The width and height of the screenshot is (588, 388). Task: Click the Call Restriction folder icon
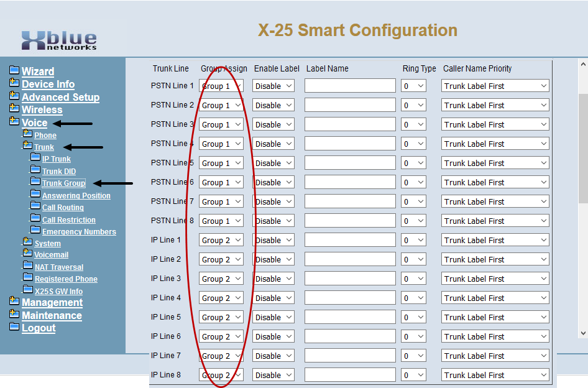pos(35,218)
